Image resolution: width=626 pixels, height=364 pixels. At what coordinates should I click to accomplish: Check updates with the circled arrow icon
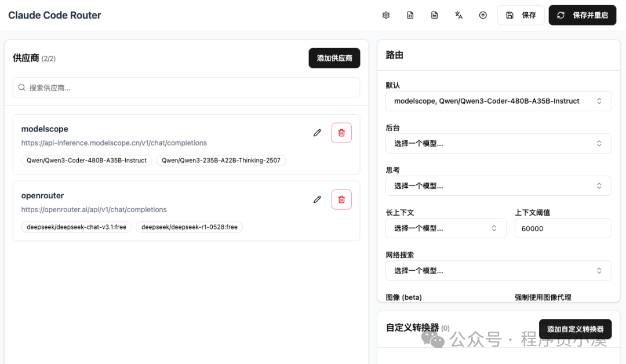[x=483, y=15]
